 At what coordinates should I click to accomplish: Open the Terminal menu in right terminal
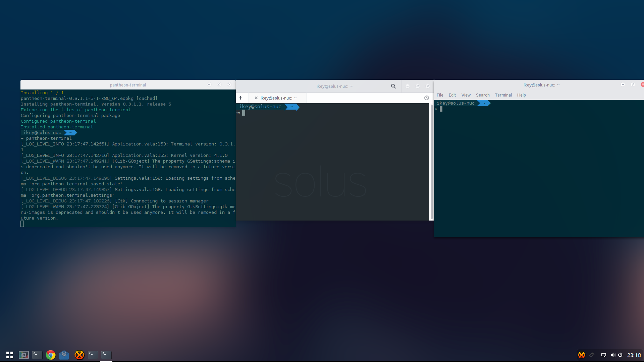[503, 95]
